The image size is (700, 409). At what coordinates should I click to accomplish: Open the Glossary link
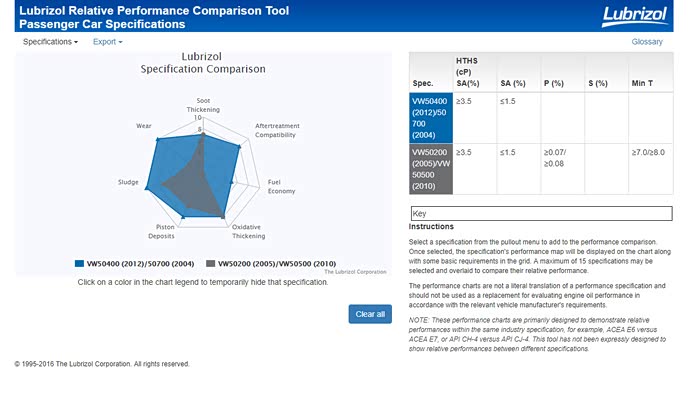(x=647, y=42)
